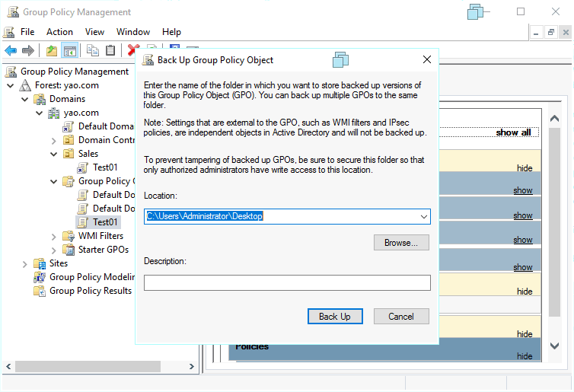This screenshot has height=392, width=574.
Task: Click the Browse... button
Action: click(401, 243)
